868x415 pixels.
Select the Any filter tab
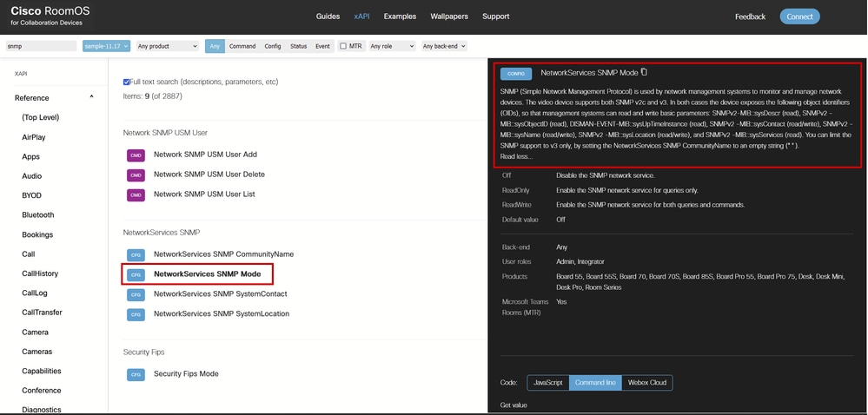click(x=215, y=47)
